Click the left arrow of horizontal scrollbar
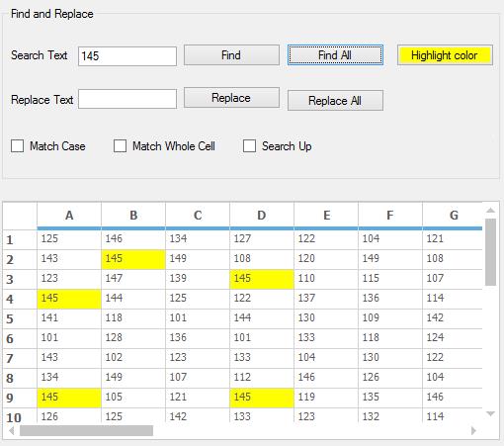504x446 pixels. [x=12, y=430]
